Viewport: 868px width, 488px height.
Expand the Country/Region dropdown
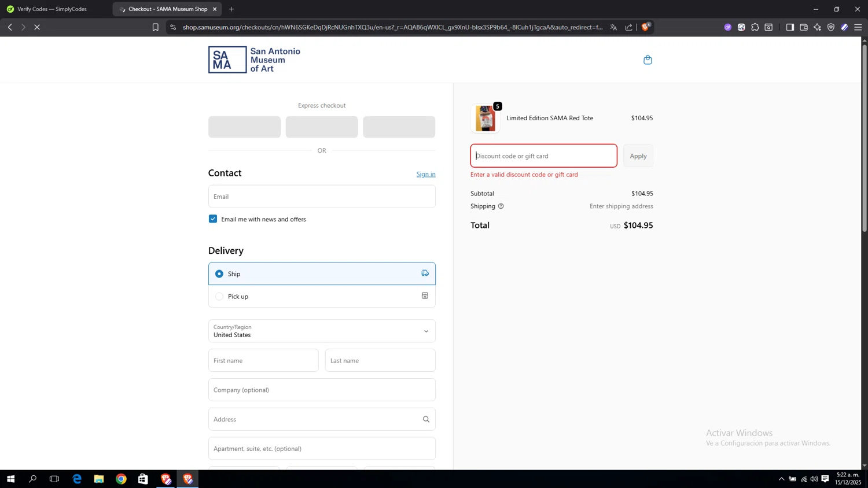click(322, 331)
